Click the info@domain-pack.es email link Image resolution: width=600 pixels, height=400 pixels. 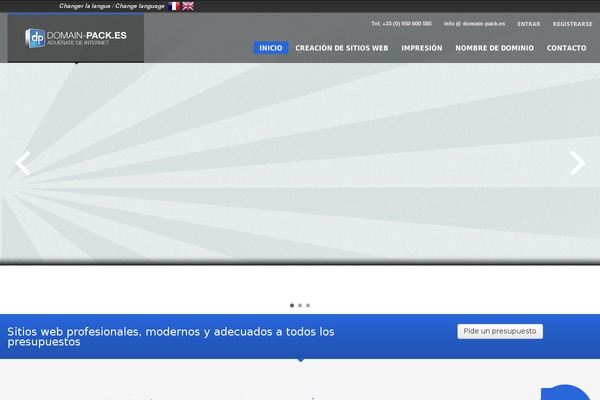coord(474,24)
